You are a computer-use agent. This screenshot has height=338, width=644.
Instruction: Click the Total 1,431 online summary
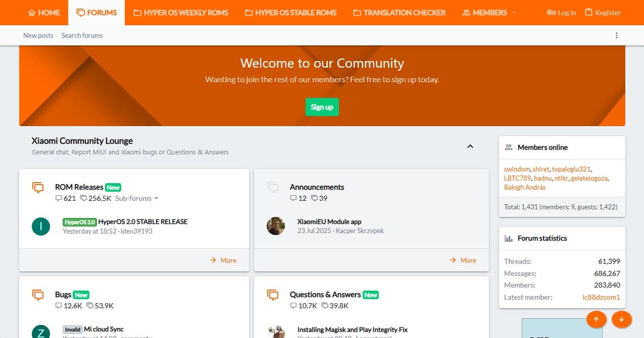coord(561,207)
